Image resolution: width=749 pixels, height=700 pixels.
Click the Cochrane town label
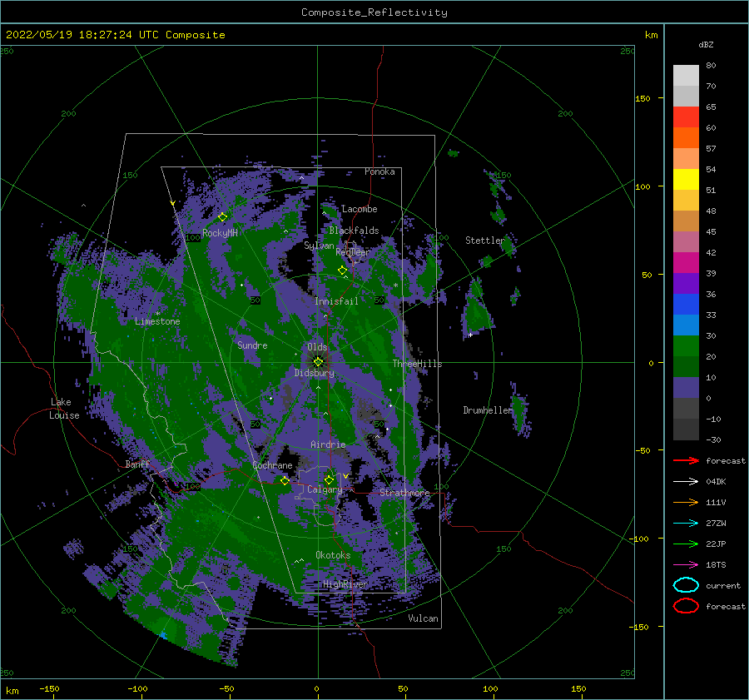[x=272, y=465]
